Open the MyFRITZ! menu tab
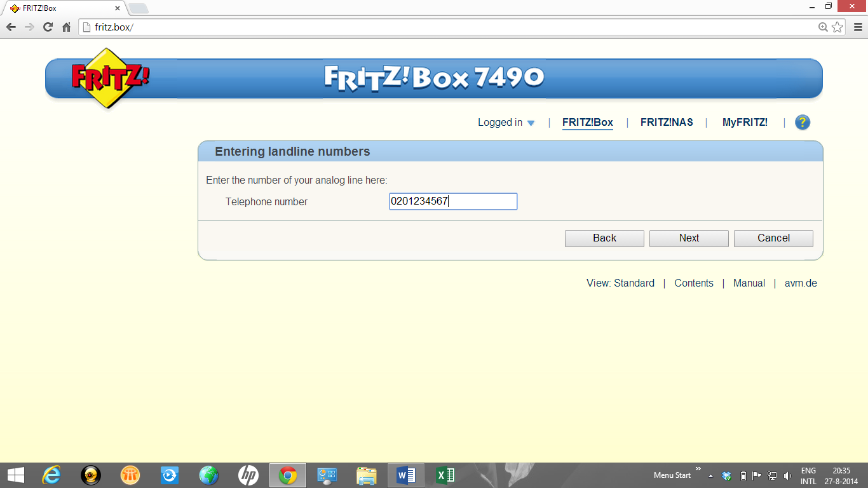 [x=745, y=123]
